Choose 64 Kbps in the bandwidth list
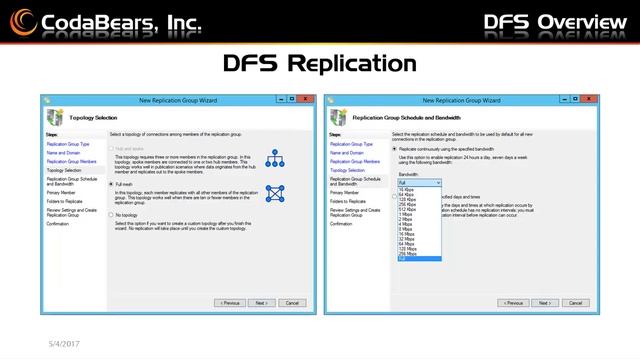 click(x=419, y=195)
